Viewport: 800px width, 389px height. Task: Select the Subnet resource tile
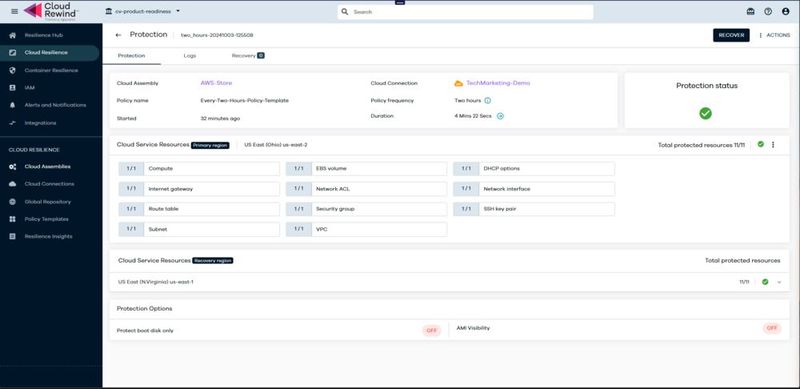pyautogui.click(x=199, y=229)
